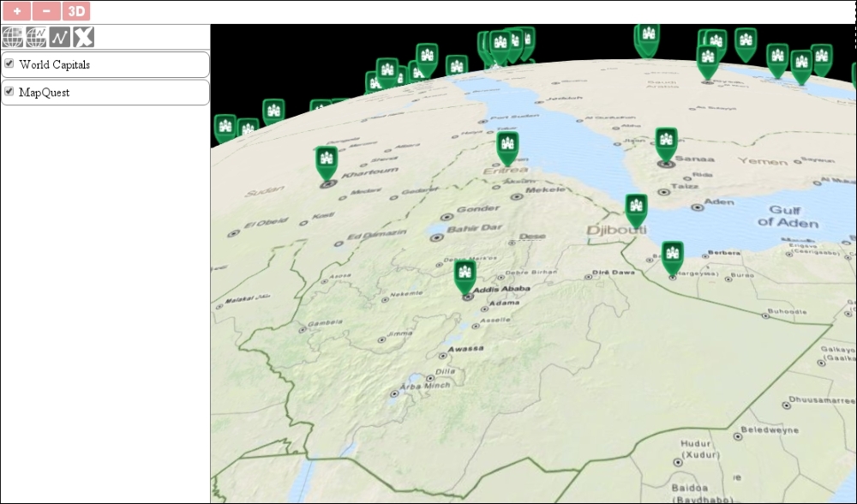Uncheck the MapQuest layer checkbox

[9, 92]
